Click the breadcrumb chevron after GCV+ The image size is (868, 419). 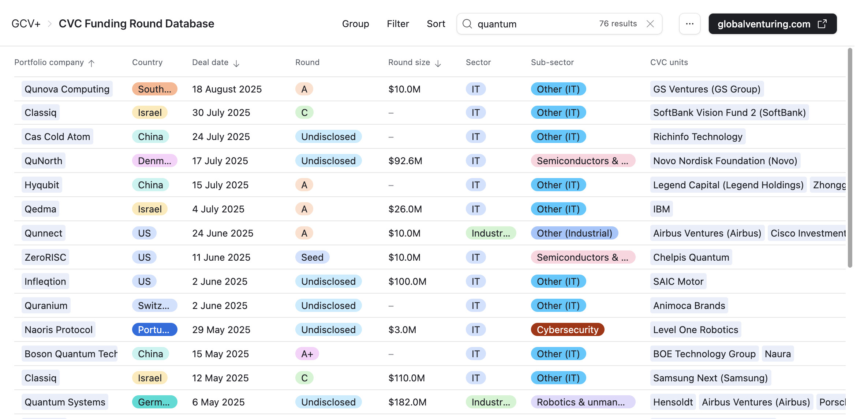(x=50, y=24)
